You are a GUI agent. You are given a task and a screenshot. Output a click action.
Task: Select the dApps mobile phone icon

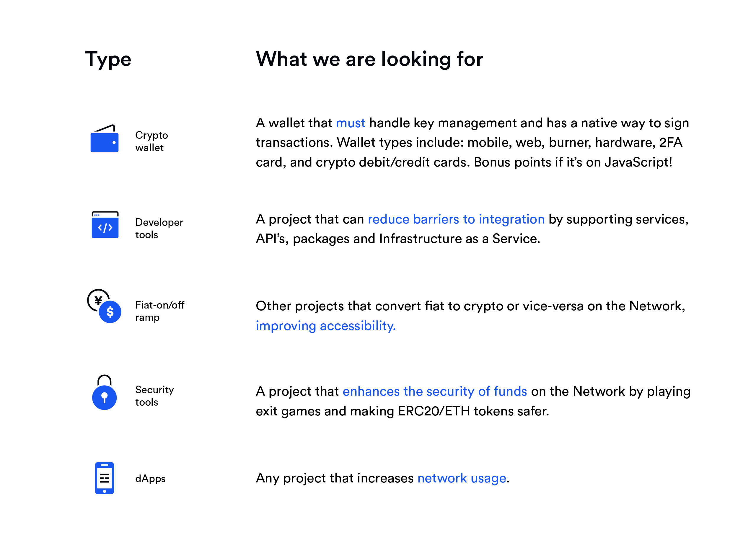104,478
